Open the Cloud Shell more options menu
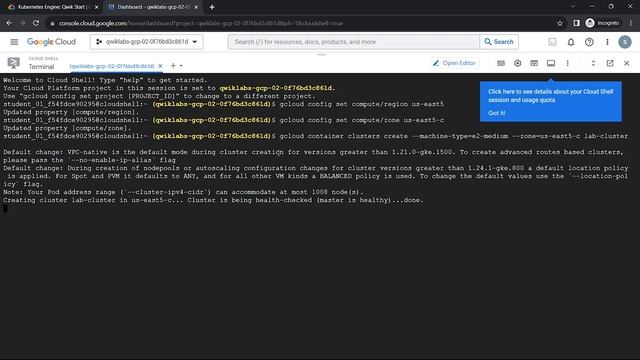Screen dimensions: 640x360 [567, 63]
